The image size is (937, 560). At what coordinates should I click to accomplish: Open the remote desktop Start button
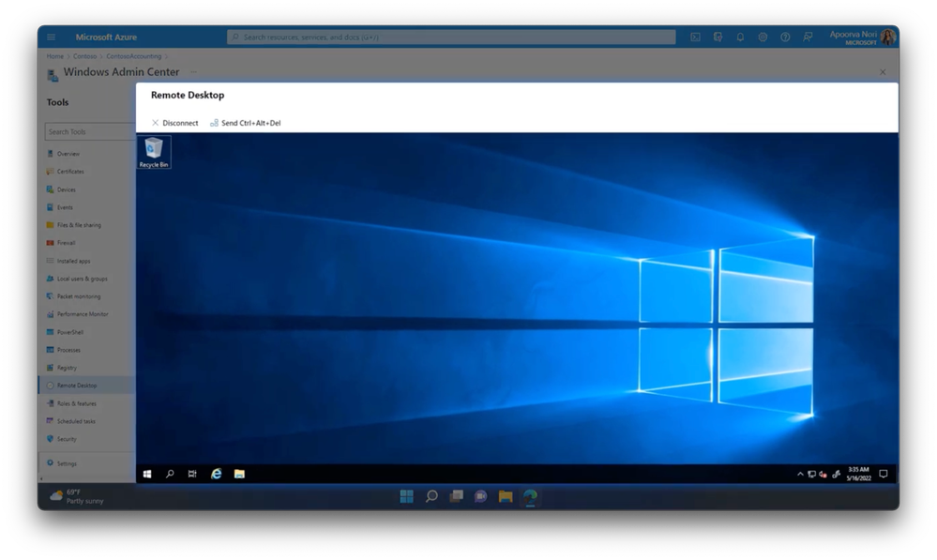click(x=147, y=474)
